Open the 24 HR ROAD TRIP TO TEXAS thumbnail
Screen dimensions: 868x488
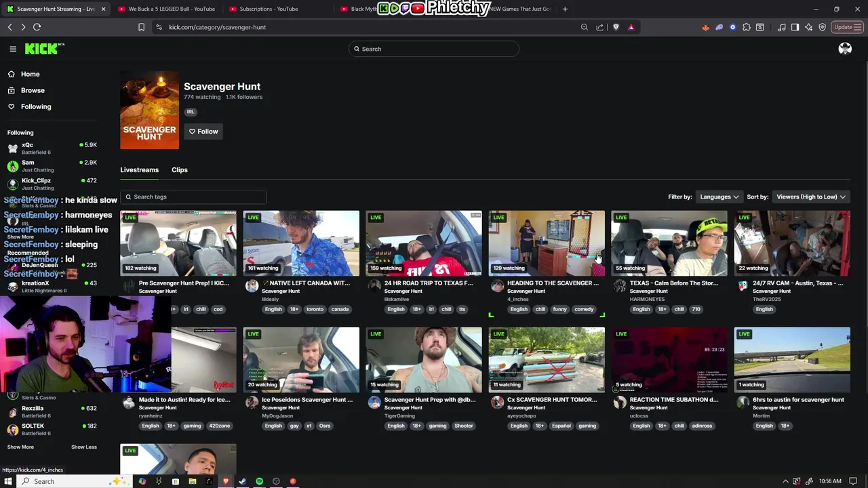point(424,243)
